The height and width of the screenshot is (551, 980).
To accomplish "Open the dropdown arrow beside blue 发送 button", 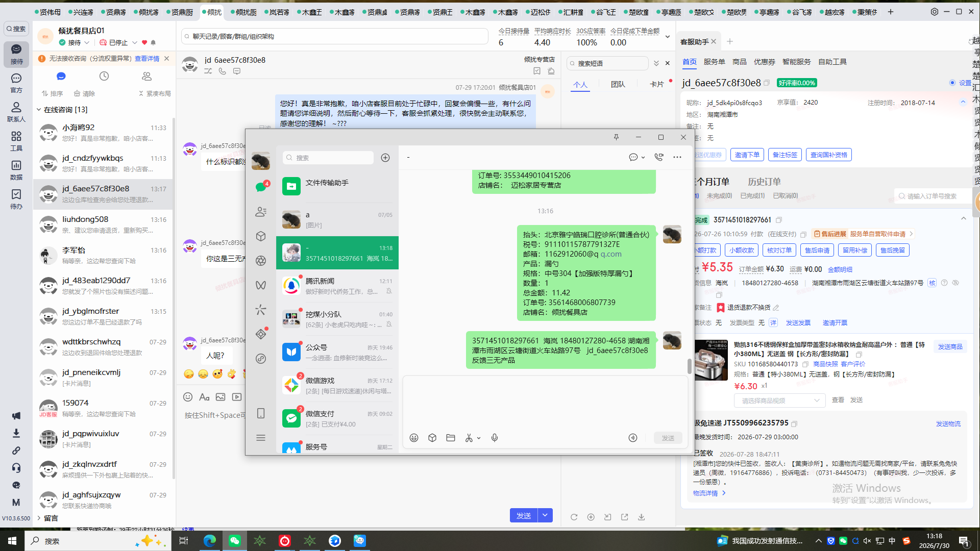I will [545, 515].
